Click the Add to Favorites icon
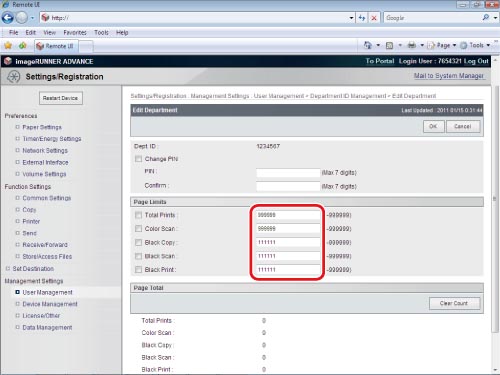Image resolution: width=500 pixels, height=375 pixels. [23, 45]
